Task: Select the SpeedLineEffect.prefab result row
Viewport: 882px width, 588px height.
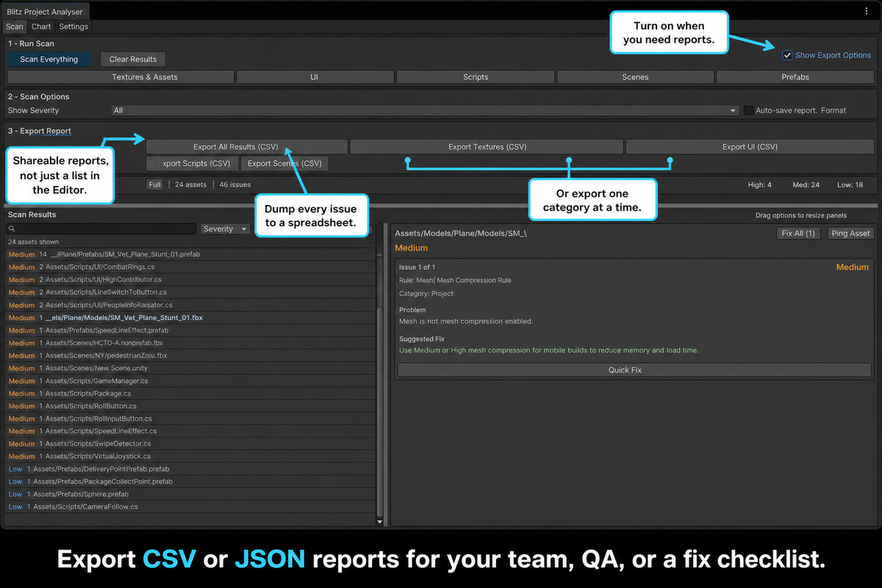Action: tap(190, 330)
